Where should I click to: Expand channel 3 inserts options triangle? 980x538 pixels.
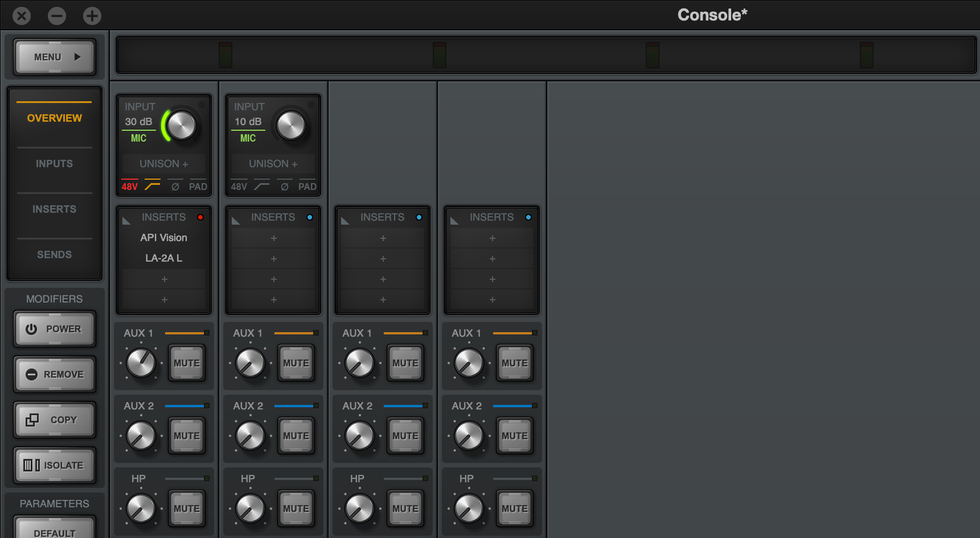[x=345, y=220]
